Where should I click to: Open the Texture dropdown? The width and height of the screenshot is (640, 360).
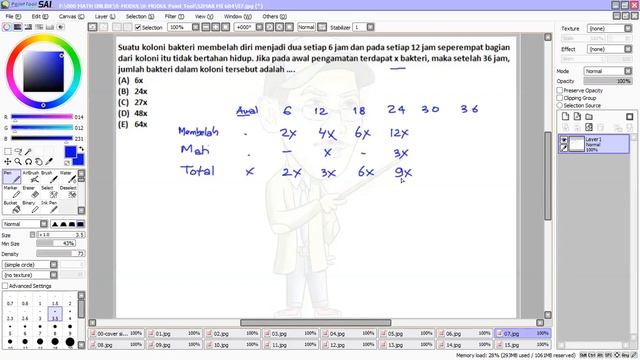pos(609,29)
